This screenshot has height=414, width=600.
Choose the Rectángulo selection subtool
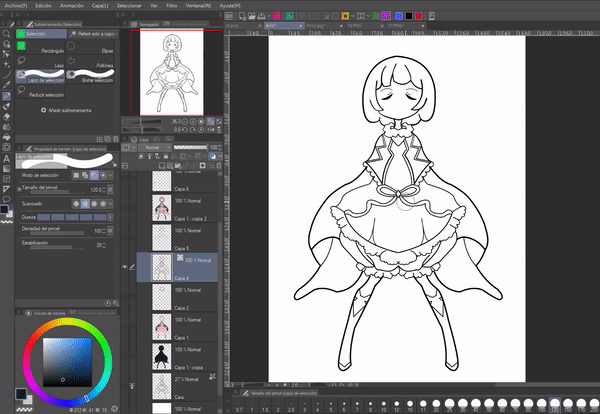tap(41, 47)
